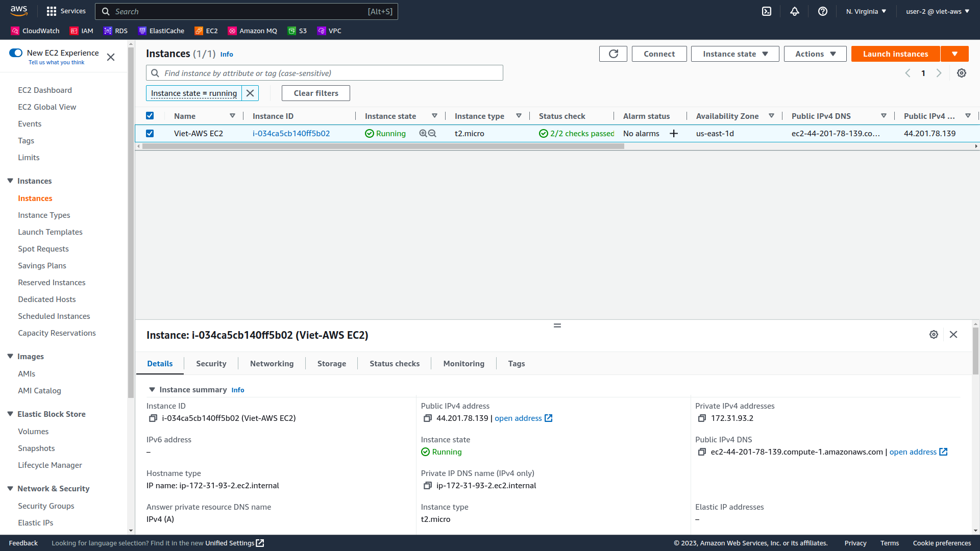Click the details panel vertical scrollbar
This screenshot has height=551, width=980.
(975, 351)
